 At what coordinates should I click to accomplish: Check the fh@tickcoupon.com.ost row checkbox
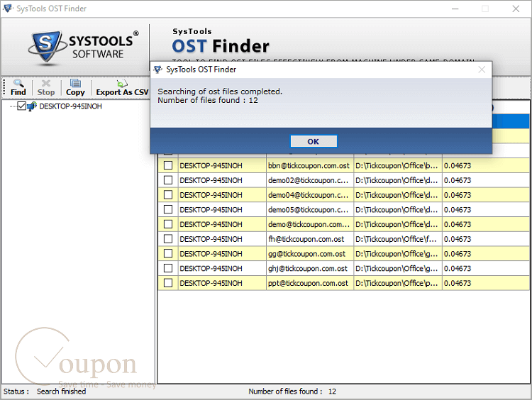[x=168, y=239]
